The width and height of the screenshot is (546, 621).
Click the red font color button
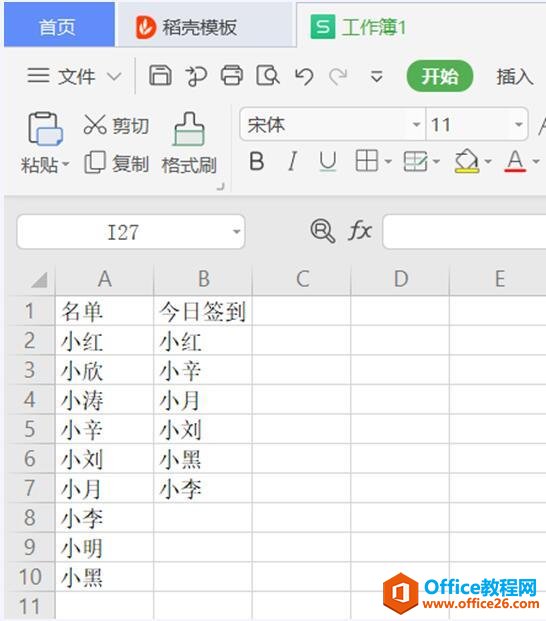click(515, 161)
